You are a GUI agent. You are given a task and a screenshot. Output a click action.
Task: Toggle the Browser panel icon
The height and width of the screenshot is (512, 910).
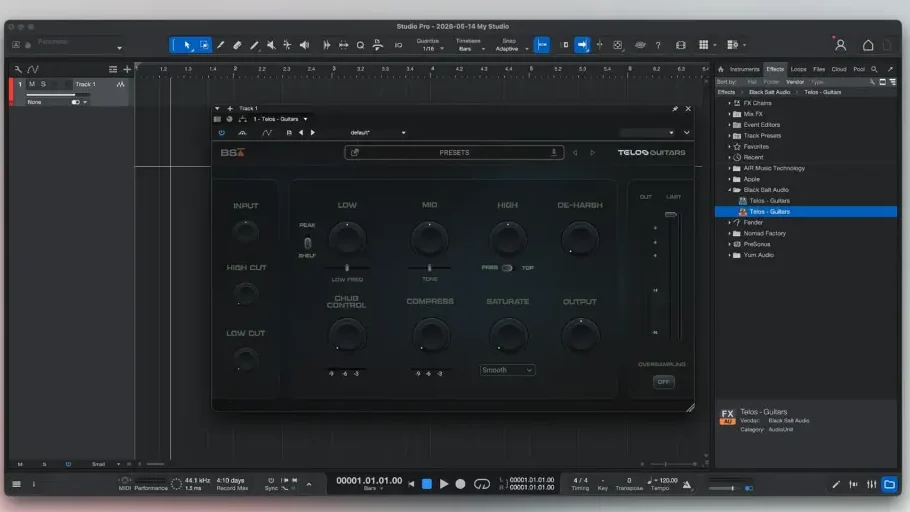coord(889,484)
